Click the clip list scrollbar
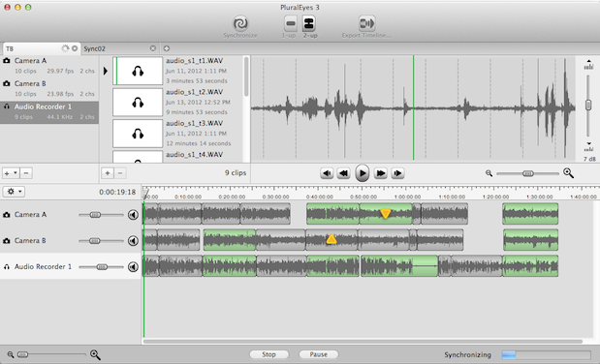This screenshot has width=600, height=364. [x=246, y=76]
